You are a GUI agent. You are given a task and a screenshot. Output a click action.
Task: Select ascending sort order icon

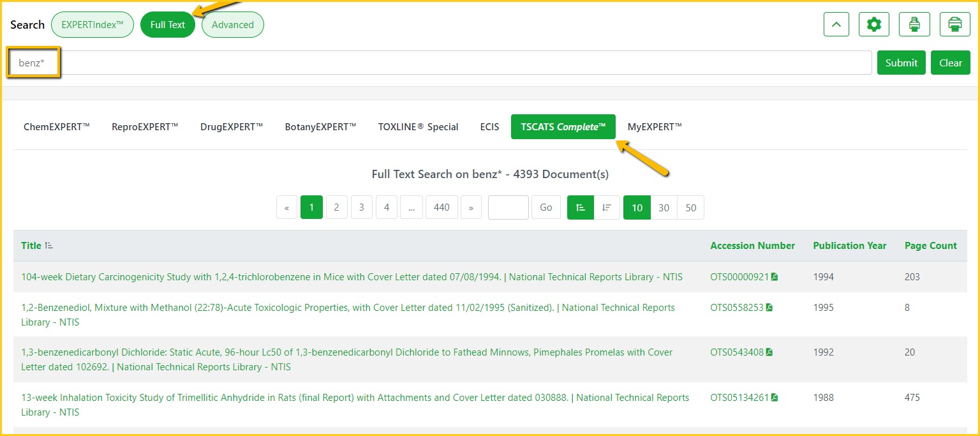pos(580,207)
